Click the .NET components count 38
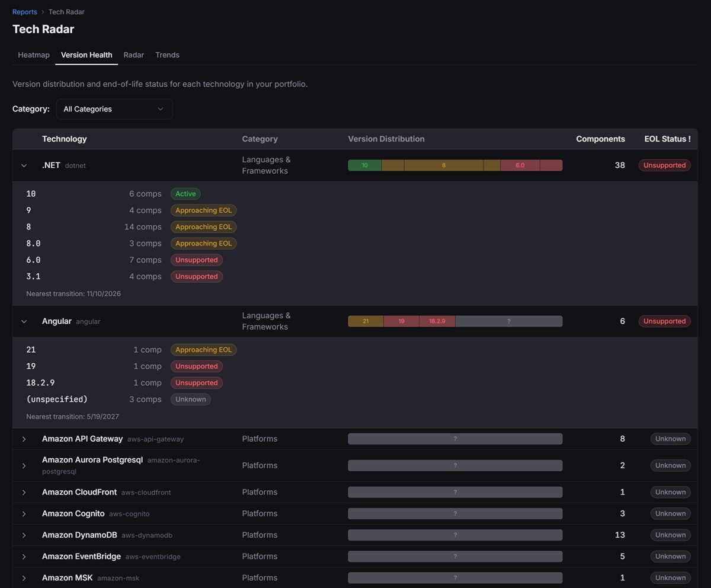 pos(620,165)
